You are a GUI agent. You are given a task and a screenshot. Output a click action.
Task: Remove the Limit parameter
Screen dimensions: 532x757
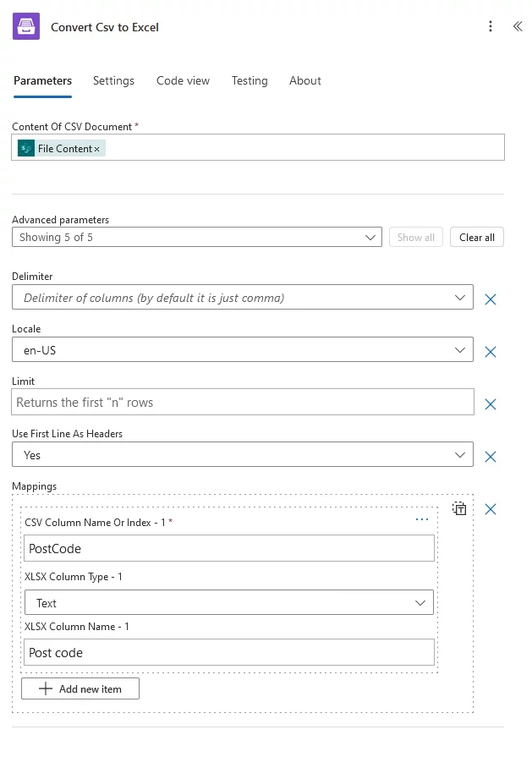pyautogui.click(x=491, y=404)
